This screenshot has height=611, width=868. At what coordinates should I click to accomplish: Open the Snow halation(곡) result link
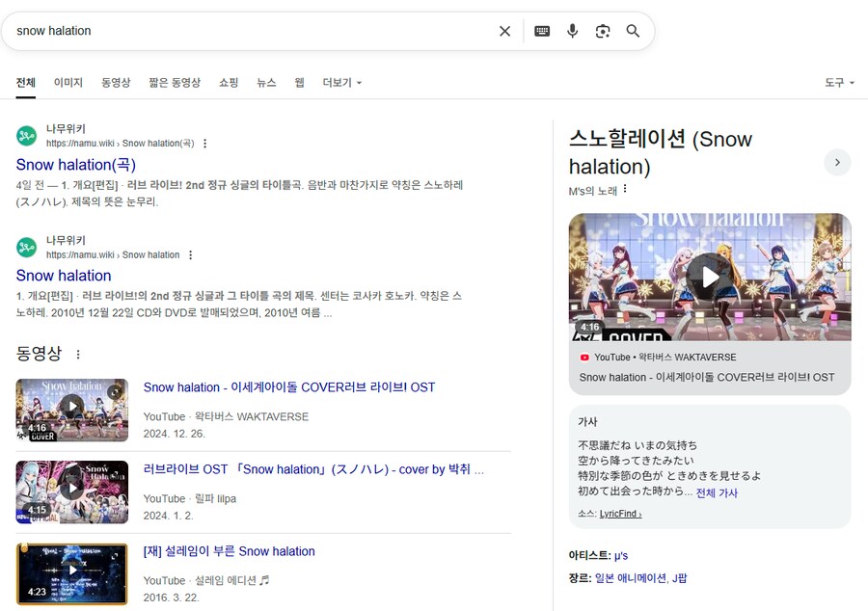click(x=76, y=165)
